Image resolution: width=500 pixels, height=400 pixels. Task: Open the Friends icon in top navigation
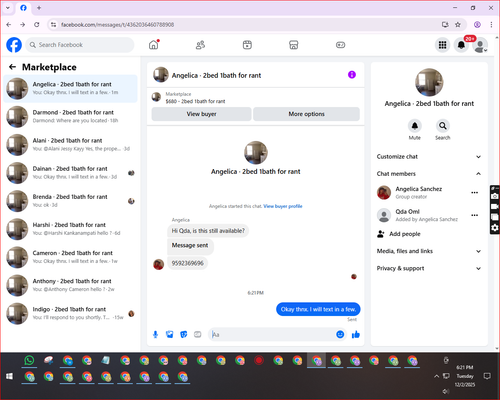tap(200, 45)
